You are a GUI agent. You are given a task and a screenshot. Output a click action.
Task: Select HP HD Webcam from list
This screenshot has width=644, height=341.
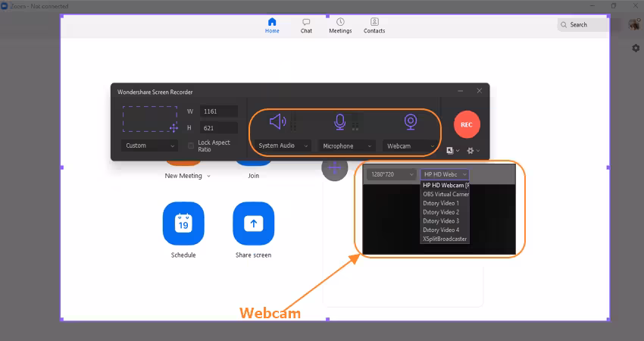[445, 186]
